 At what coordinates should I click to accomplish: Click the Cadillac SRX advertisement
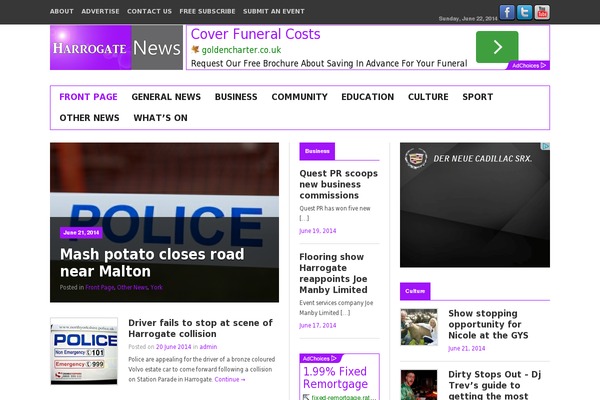click(475, 205)
